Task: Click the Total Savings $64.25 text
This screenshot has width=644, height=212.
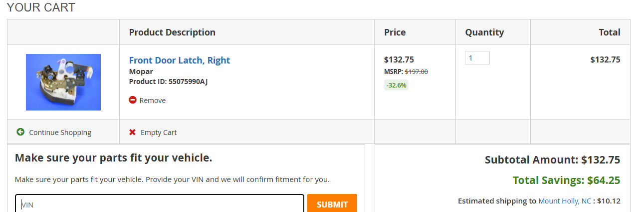Action: click(566, 180)
